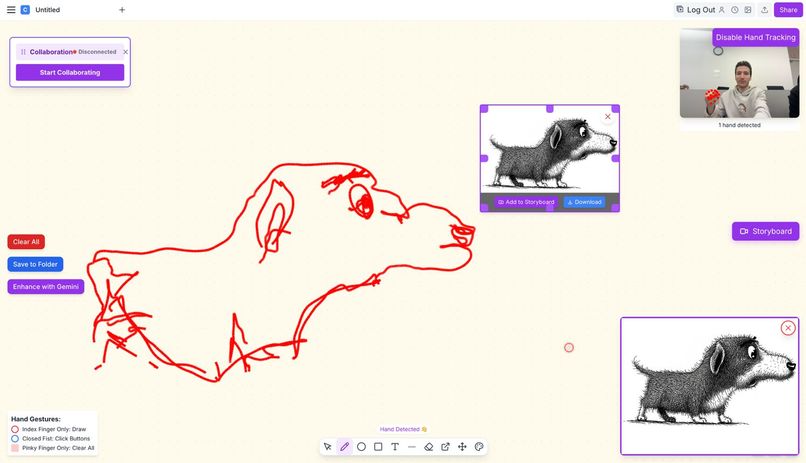Image resolution: width=806 pixels, height=463 pixels.
Task: Select the line tool
Action: click(412, 447)
